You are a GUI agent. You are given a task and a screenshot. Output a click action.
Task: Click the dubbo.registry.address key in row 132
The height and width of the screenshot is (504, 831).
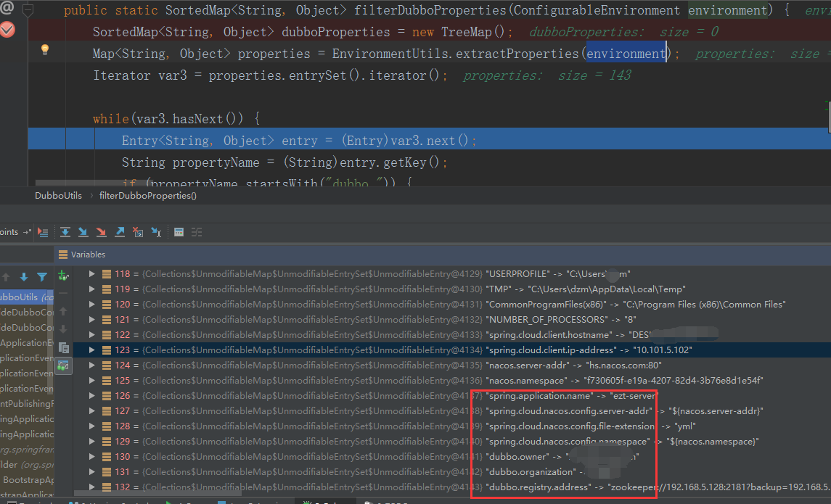click(x=539, y=487)
